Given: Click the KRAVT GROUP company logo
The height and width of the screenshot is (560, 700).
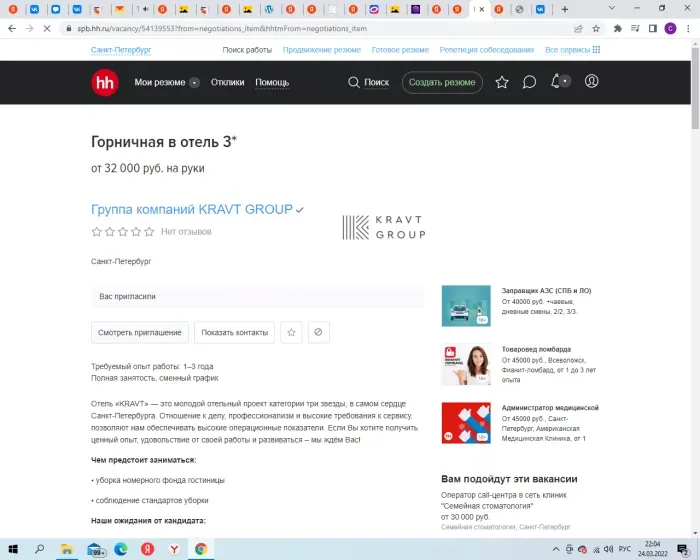Looking at the screenshot, I should [384, 227].
